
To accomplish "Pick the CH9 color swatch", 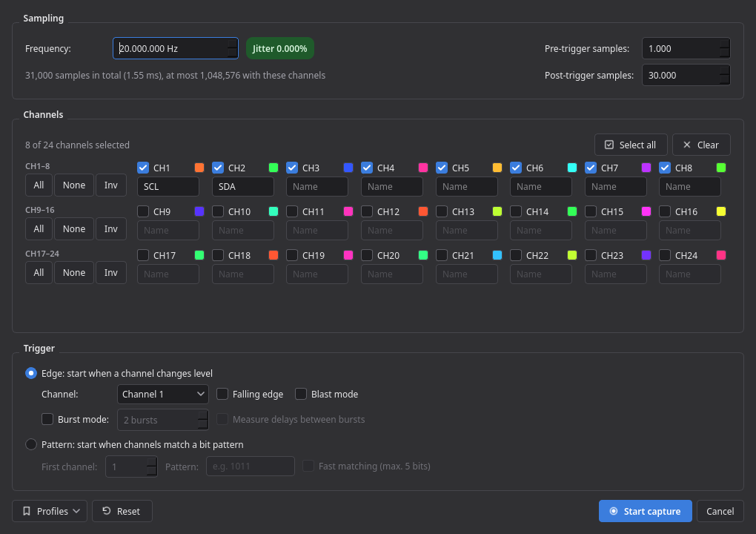I will click(199, 211).
